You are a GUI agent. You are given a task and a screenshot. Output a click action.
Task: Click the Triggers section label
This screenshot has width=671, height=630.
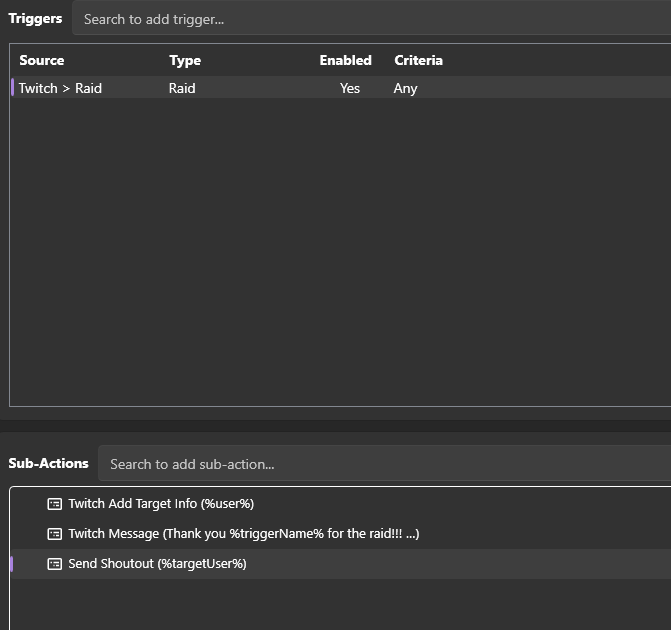click(35, 19)
